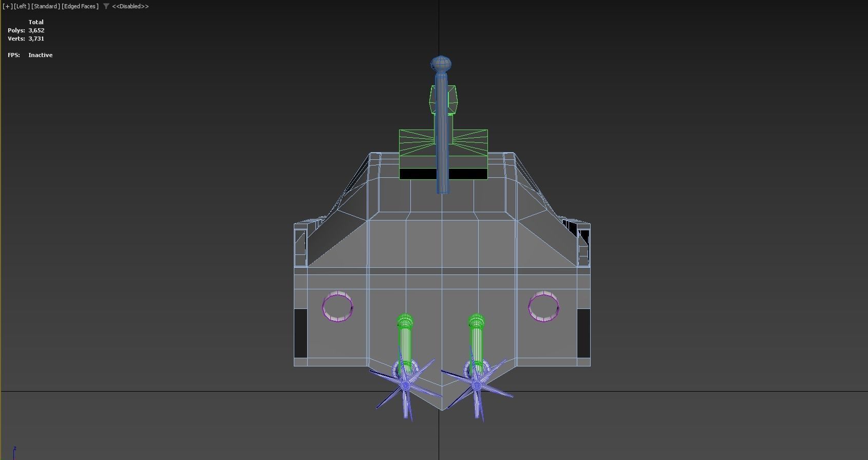Select the left purple porthole ring

(337, 306)
